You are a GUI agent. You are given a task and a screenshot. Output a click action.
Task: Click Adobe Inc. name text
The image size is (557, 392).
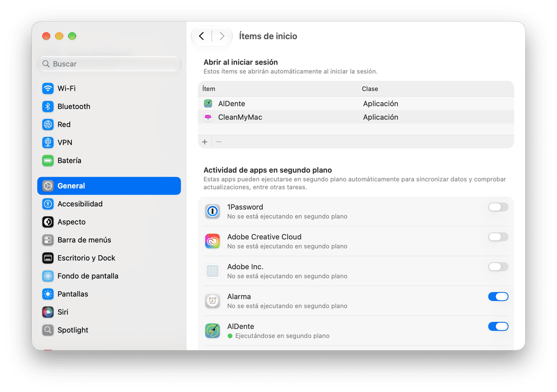(x=245, y=267)
